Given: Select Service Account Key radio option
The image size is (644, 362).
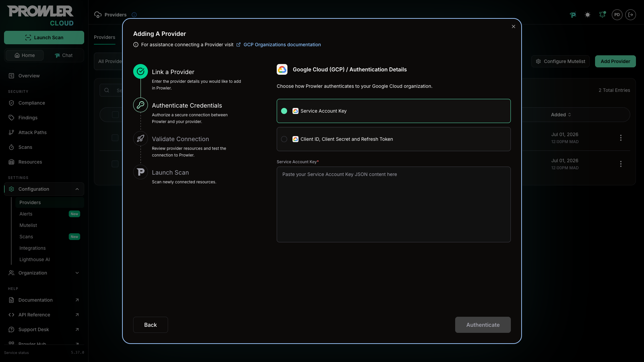Looking at the screenshot, I should [x=394, y=111].
